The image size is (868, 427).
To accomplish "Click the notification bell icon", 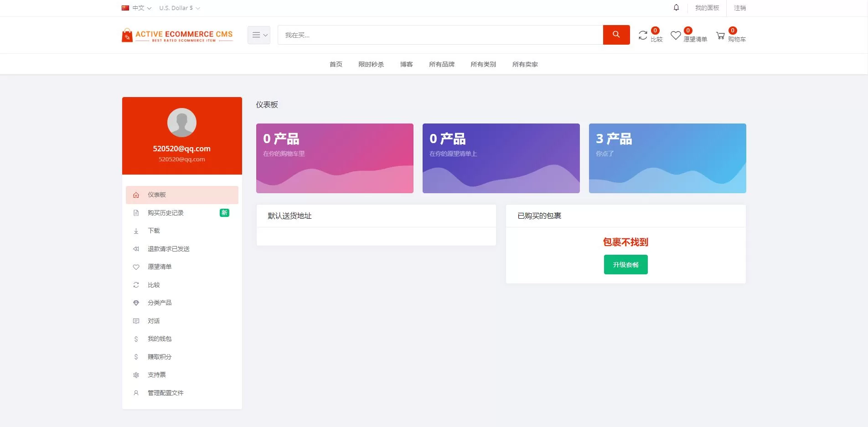I will 676,8.
